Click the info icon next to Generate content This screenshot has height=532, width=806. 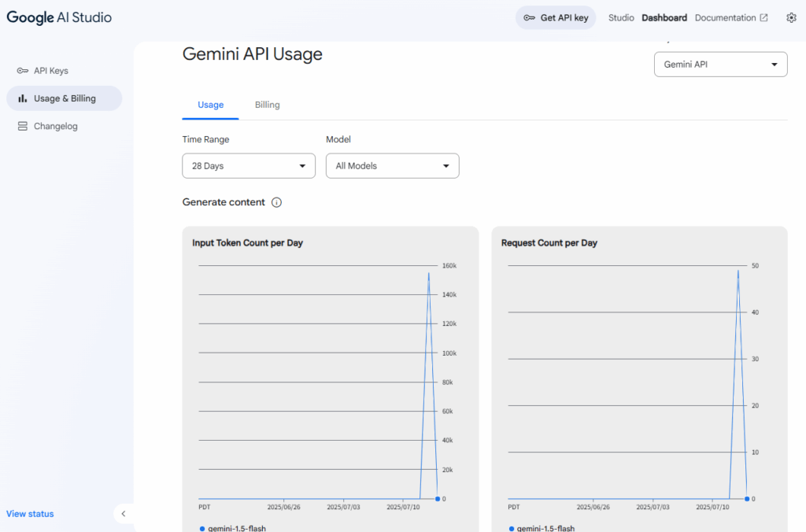tap(276, 202)
